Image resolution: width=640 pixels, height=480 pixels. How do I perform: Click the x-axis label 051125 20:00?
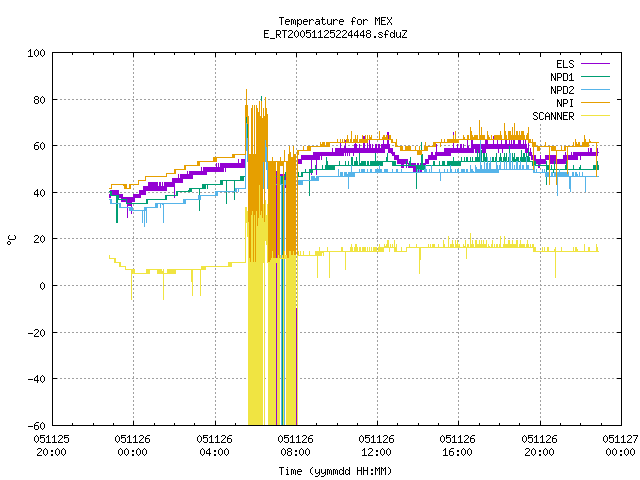click(51, 445)
